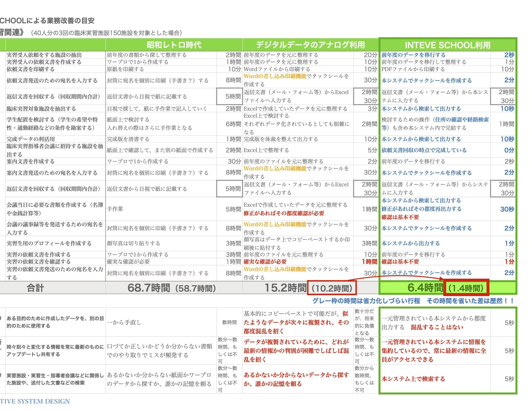Click the cell 完成版を清書する
Image resolution: width=532 pixels, height=411 pixels.
tap(128, 139)
